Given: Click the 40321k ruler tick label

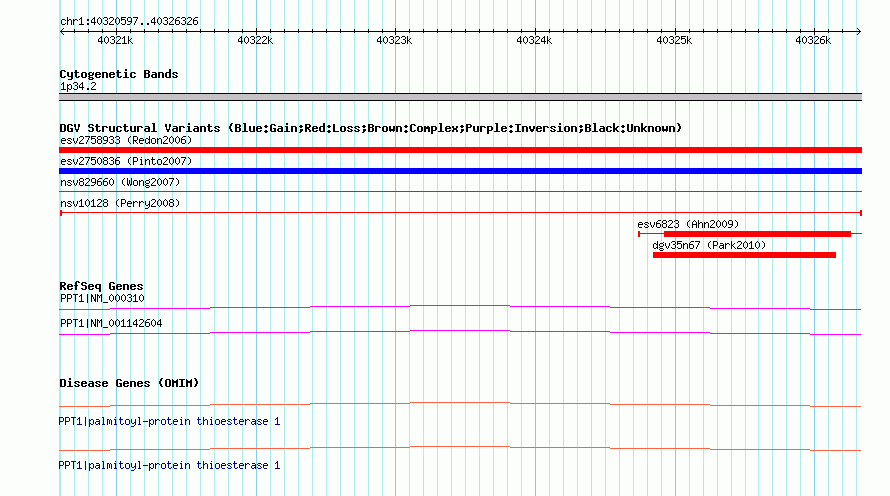Looking at the screenshot, I should (115, 40).
